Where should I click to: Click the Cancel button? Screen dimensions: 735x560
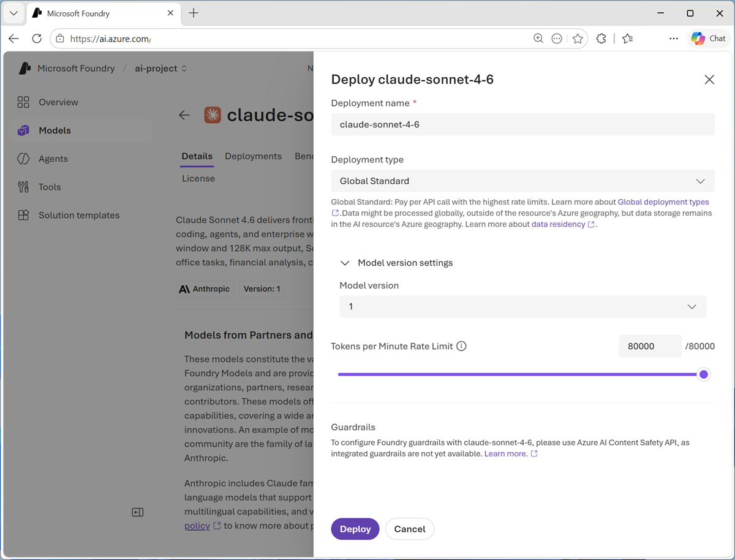pyautogui.click(x=410, y=529)
